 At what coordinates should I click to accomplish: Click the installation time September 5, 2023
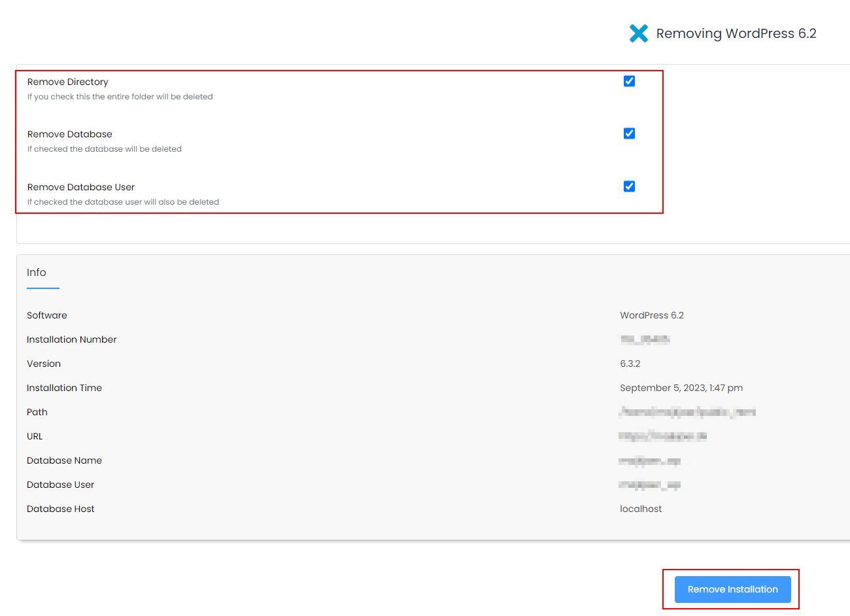click(x=681, y=388)
